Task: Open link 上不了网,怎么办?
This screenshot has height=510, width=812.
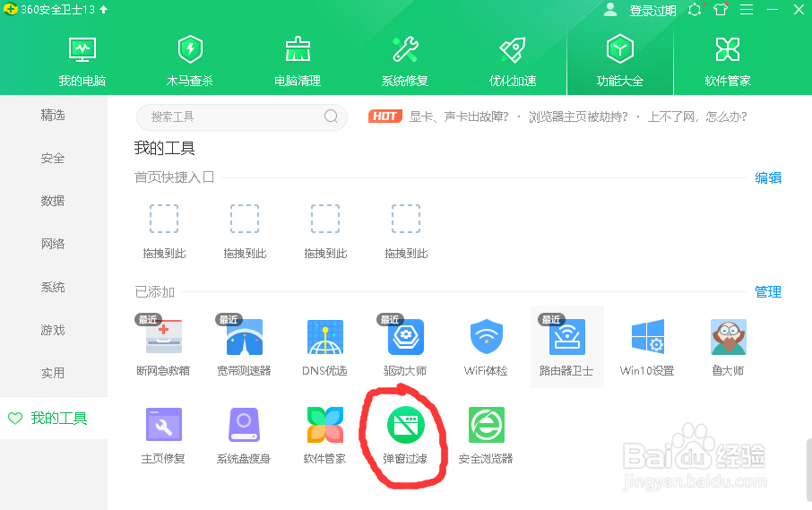Action: pos(697,117)
